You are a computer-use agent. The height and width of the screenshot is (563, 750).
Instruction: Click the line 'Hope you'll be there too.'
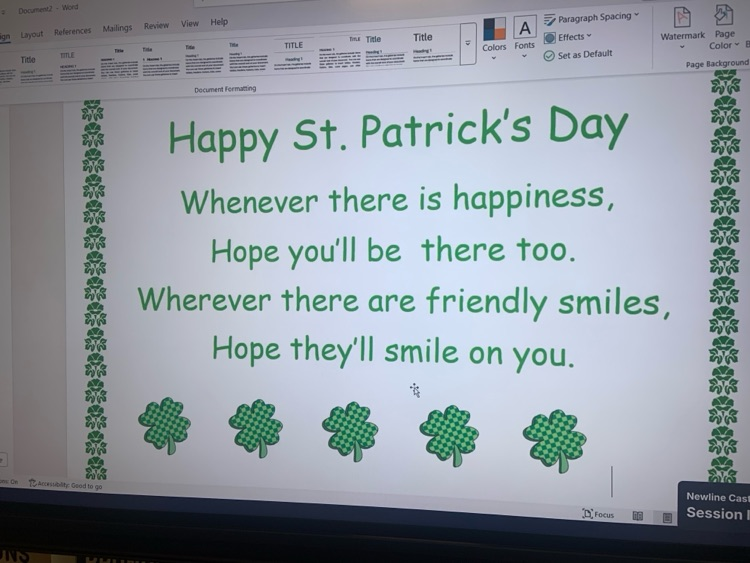coord(393,251)
